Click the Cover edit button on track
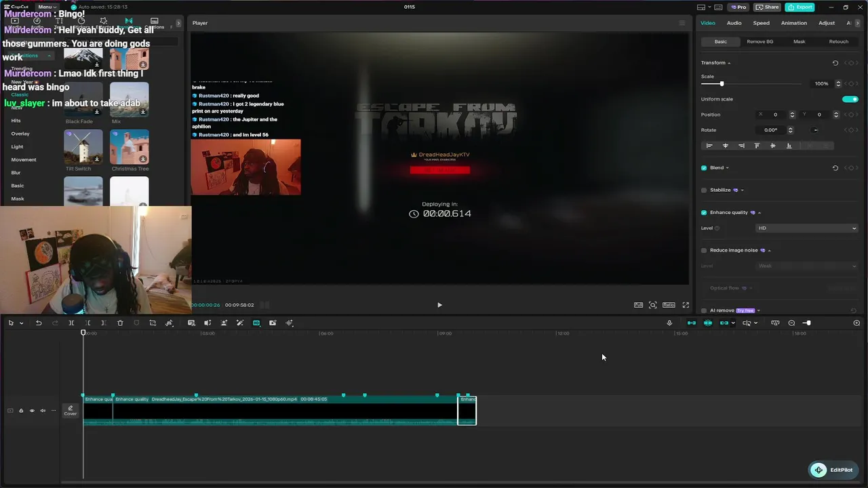Screen dimensions: 868x488 (x=70, y=411)
